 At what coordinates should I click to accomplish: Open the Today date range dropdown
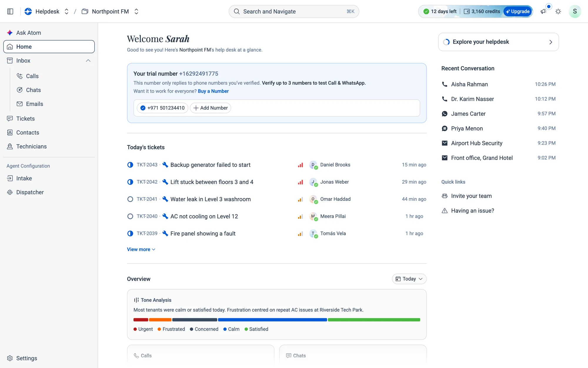409,279
